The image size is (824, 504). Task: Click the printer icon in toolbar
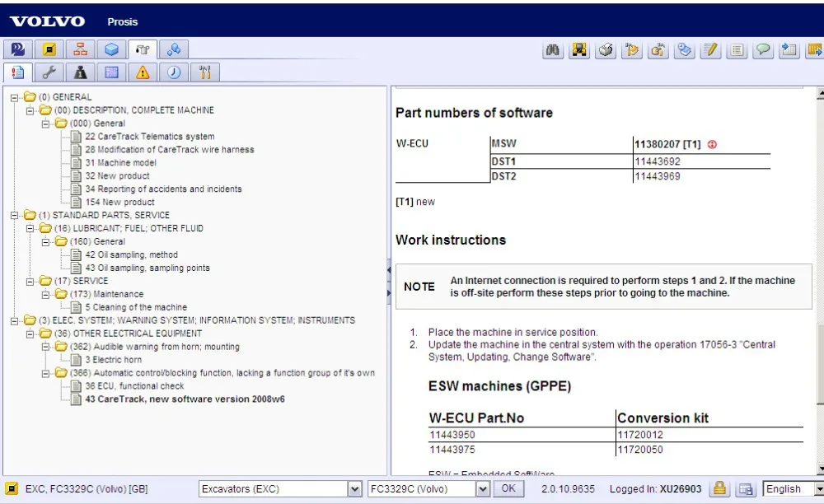(x=606, y=50)
